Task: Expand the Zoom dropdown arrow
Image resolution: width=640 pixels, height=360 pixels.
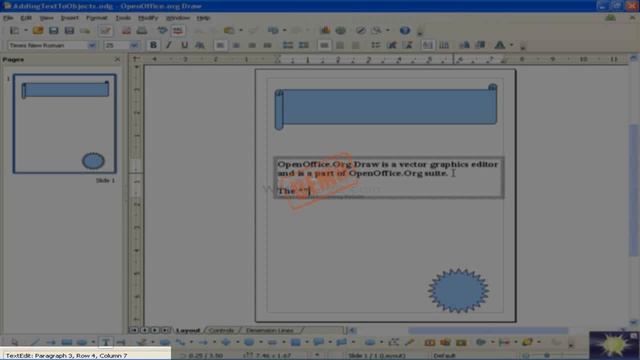Action: 387,31
